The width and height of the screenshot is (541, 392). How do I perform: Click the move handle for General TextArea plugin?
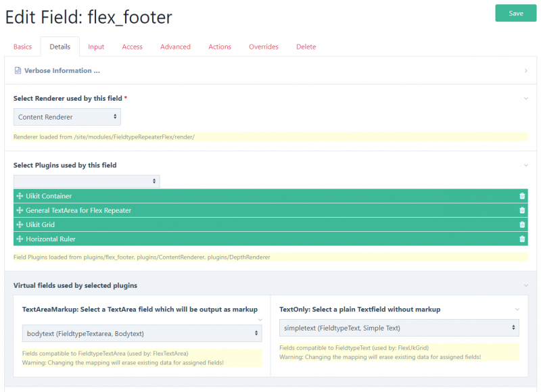point(20,210)
